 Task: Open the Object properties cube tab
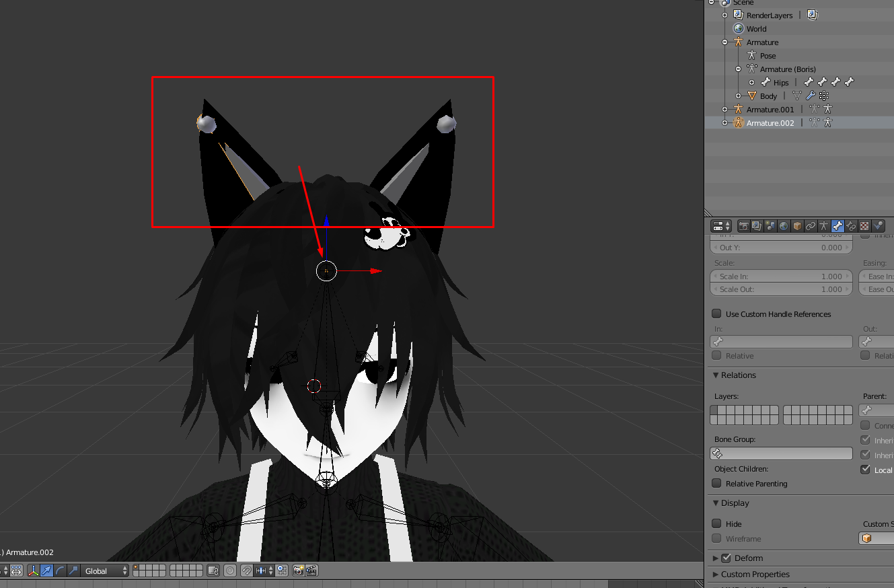click(x=797, y=226)
